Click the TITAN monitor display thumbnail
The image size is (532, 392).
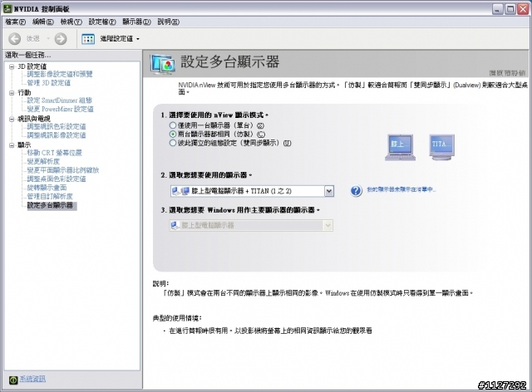[x=441, y=147]
